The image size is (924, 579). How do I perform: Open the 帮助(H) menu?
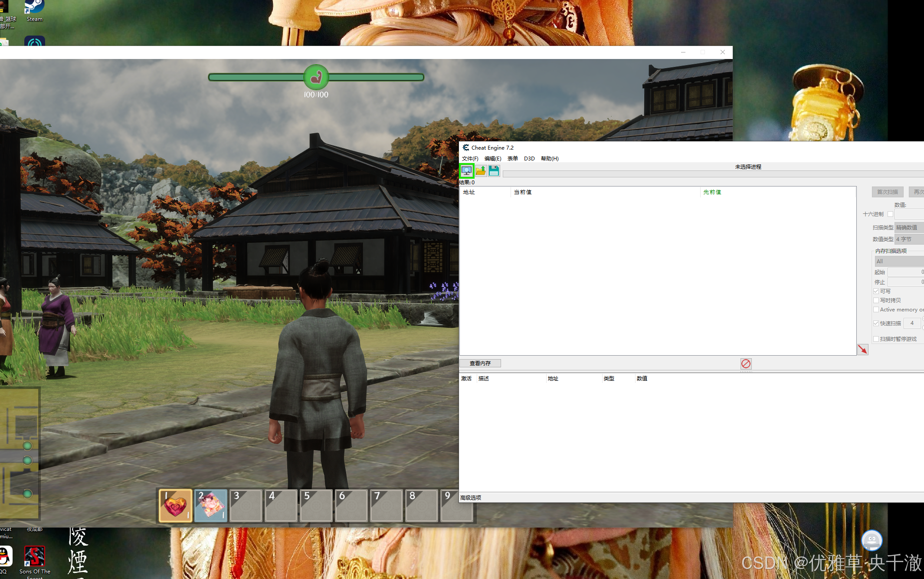coord(549,158)
